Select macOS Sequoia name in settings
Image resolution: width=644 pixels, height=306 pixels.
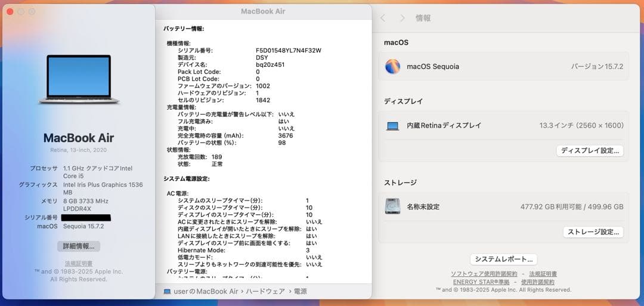(x=433, y=67)
